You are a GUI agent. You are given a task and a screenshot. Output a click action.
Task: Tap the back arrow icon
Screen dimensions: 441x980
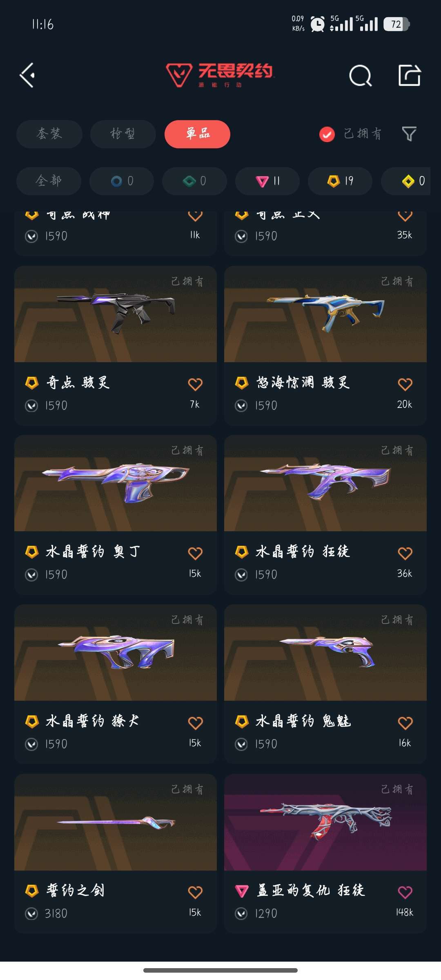tap(27, 76)
